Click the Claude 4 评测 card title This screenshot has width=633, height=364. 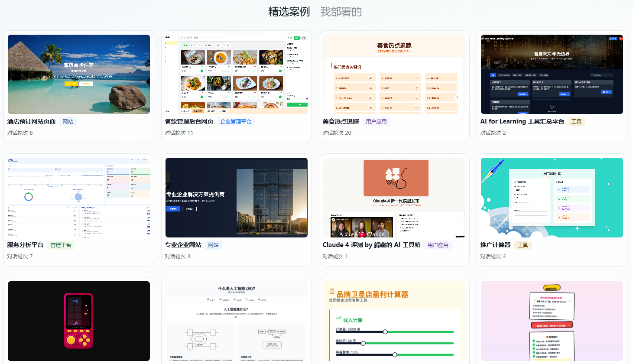click(371, 245)
